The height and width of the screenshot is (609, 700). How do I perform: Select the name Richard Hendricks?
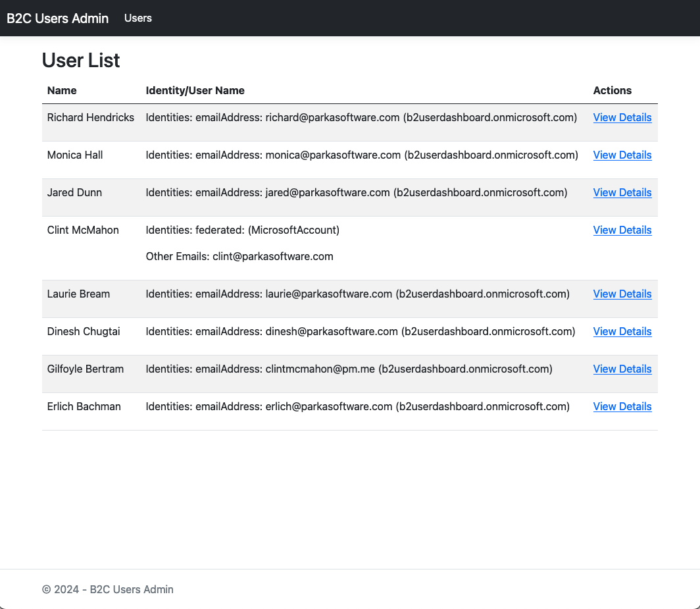91,117
